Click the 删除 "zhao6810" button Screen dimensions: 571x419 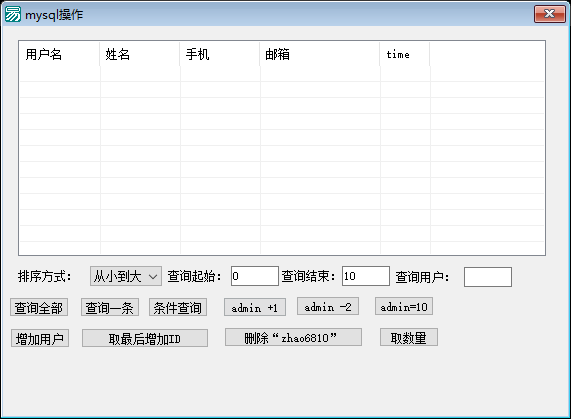[293, 337]
